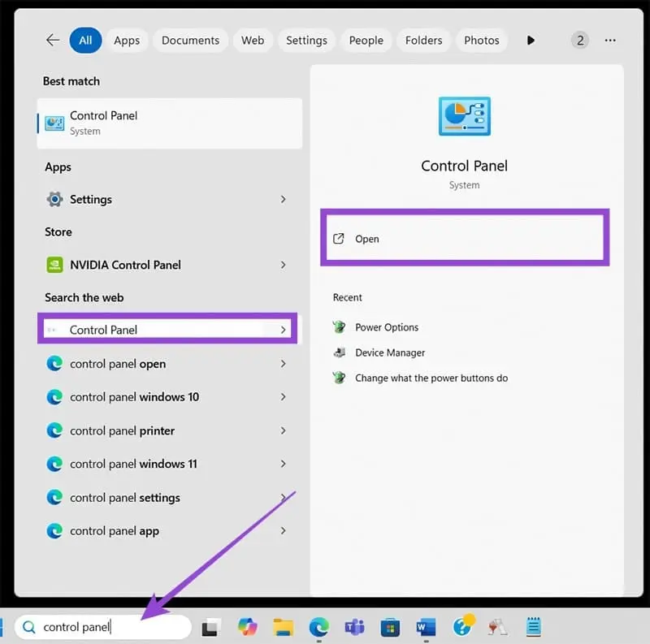Expand the 'control panel windows 10' suggestion arrow

[x=283, y=397]
